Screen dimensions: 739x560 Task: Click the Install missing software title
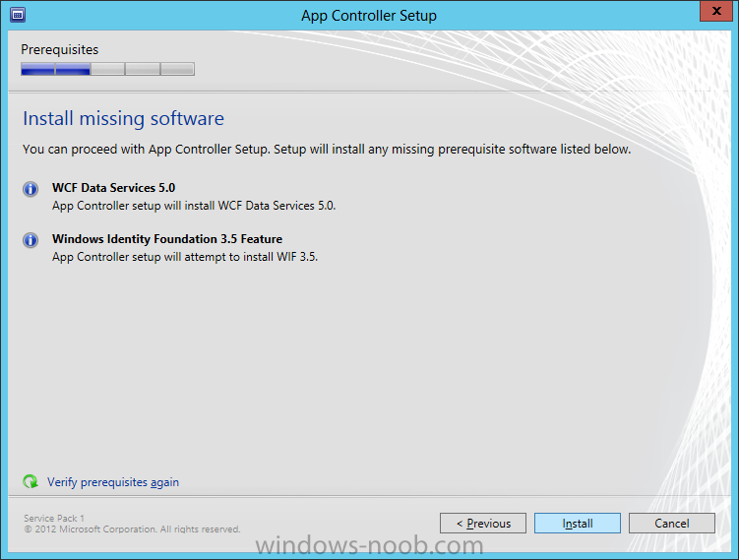tap(123, 119)
